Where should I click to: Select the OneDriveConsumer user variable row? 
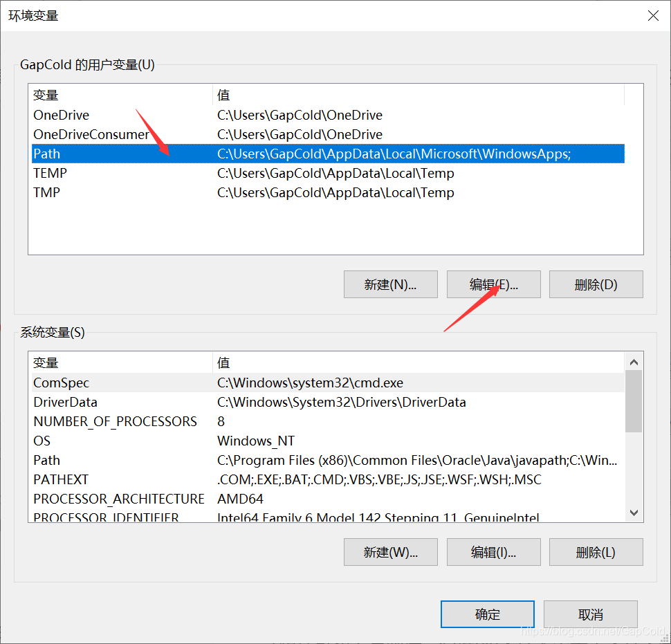pos(328,134)
